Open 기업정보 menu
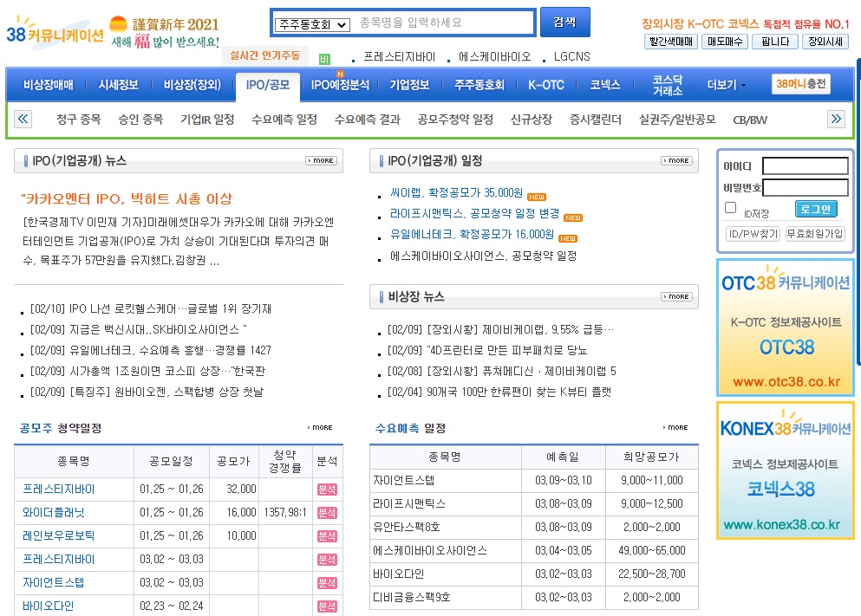 coord(409,85)
